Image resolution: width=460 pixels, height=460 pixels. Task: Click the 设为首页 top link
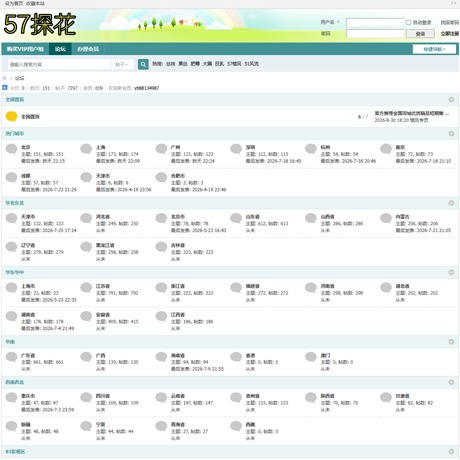pyautogui.click(x=14, y=3)
